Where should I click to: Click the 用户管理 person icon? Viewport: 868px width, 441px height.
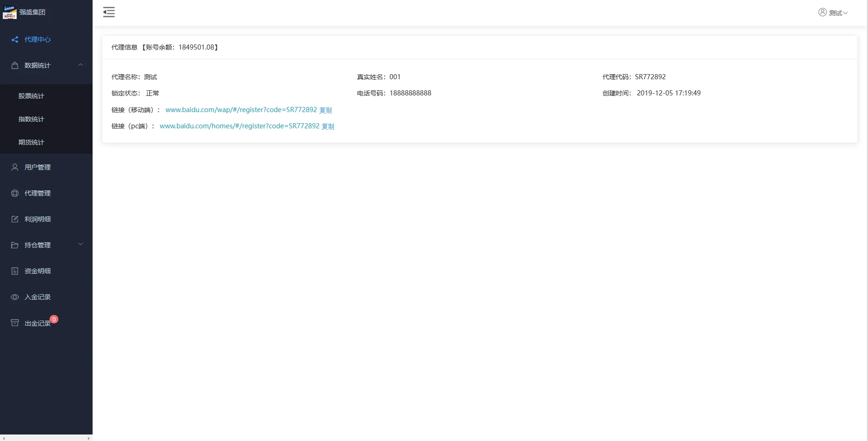[x=15, y=167]
